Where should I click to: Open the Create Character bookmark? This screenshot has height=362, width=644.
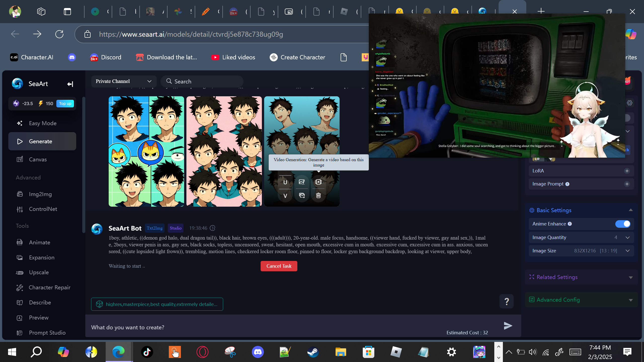point(297,57)
